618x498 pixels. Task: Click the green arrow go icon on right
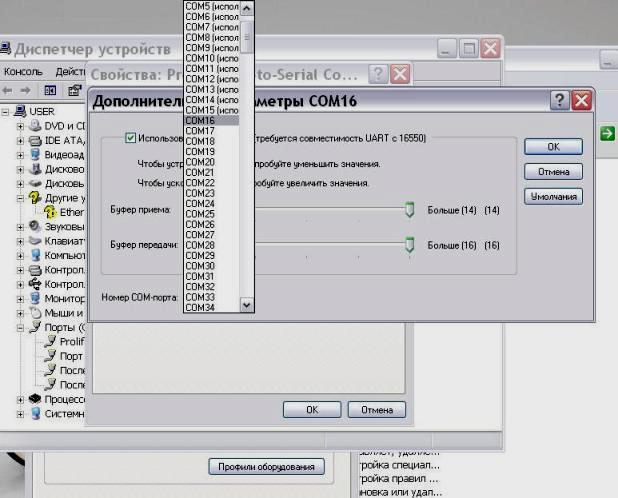[607, 134]
